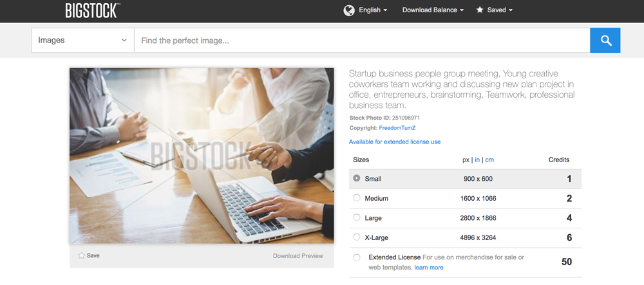Click the globe language icon

point(348,10)
